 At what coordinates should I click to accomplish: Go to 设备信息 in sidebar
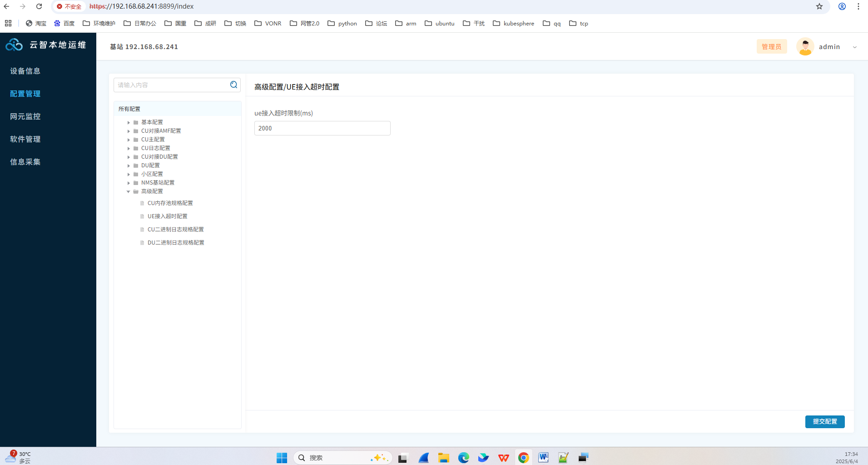click(x=25, y=71)
